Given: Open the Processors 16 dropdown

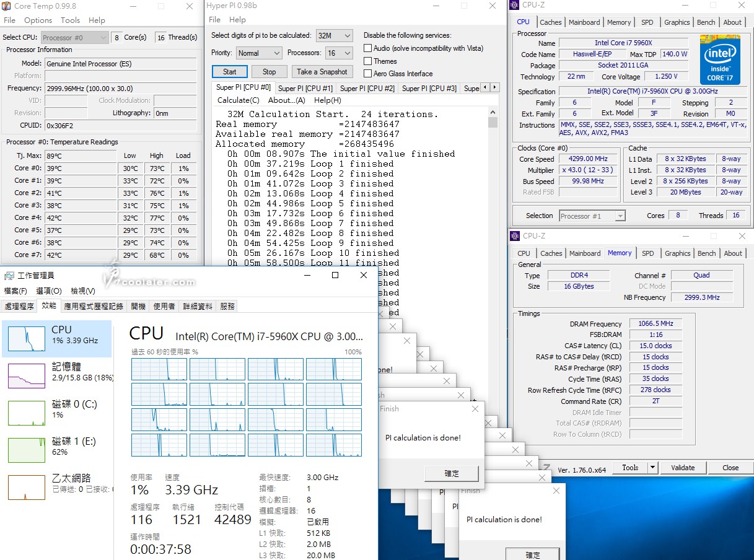Looking at the screenshot, I should point(338,53).
